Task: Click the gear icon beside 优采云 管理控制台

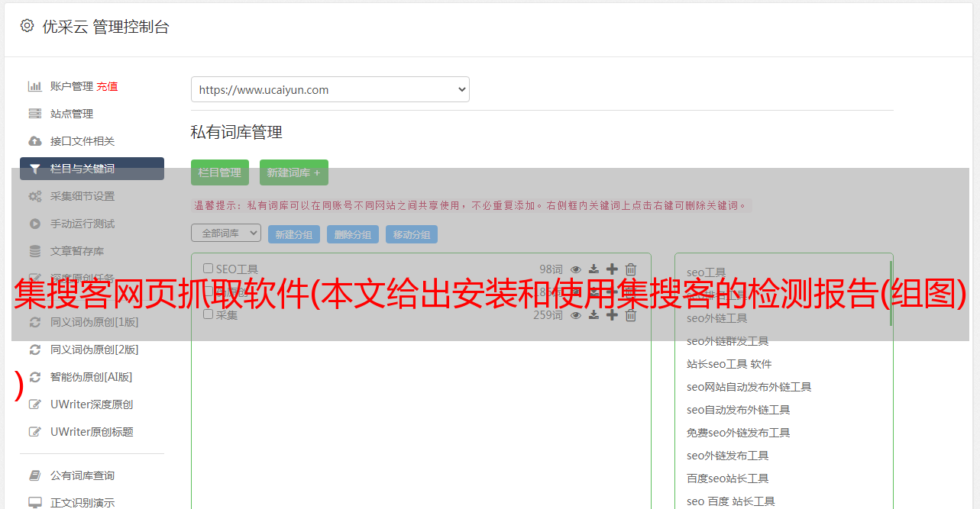Action: click(x=27, y=26)
